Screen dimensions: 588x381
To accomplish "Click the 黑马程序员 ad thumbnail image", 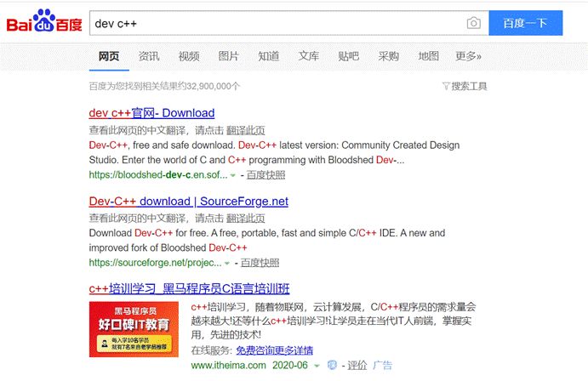I will pyautogui.click(x=134, y=328).
